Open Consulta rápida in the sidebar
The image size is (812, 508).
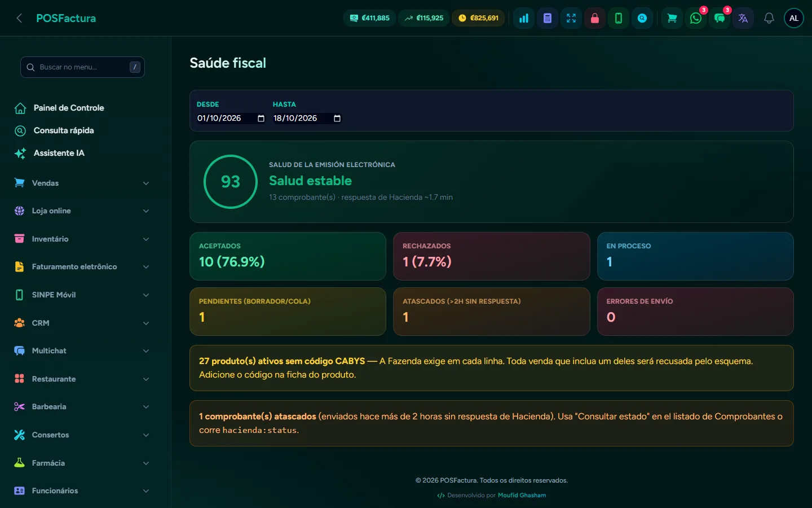(x=64, y=130)
